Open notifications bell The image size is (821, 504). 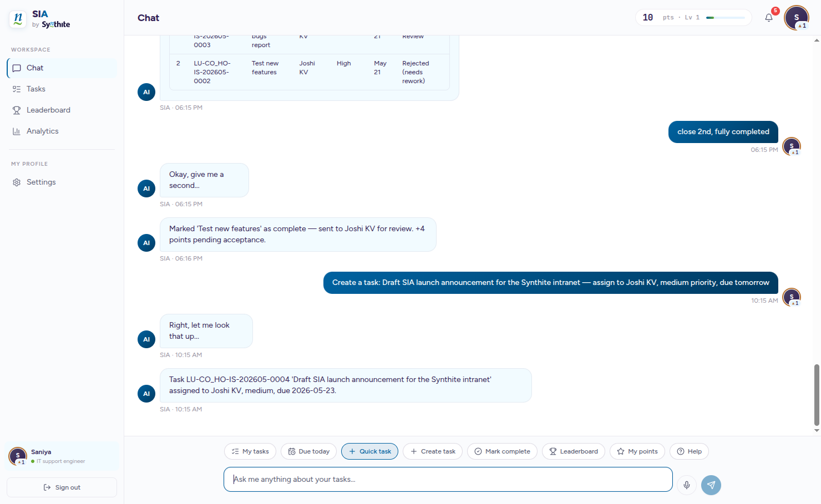point(769,18)
